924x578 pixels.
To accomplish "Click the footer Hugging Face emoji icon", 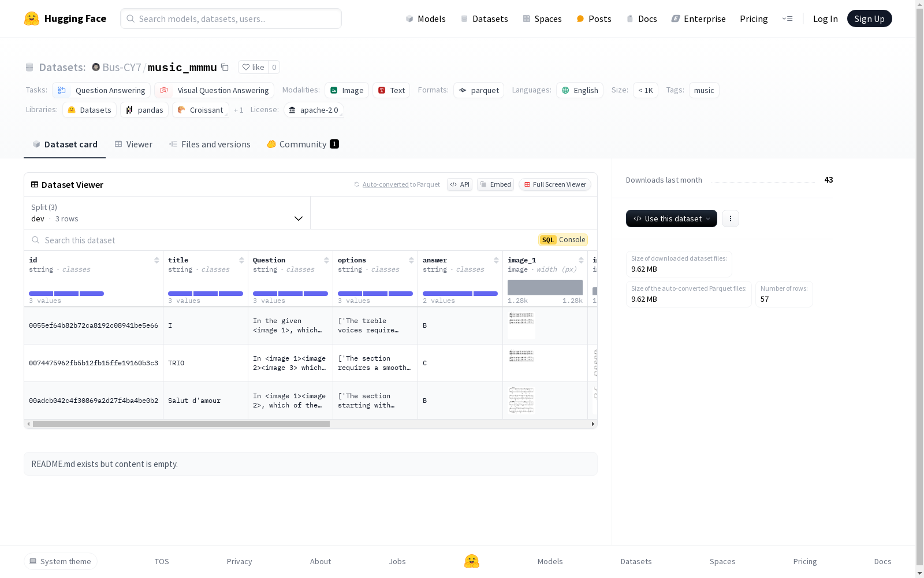I will tap(472, 561).
